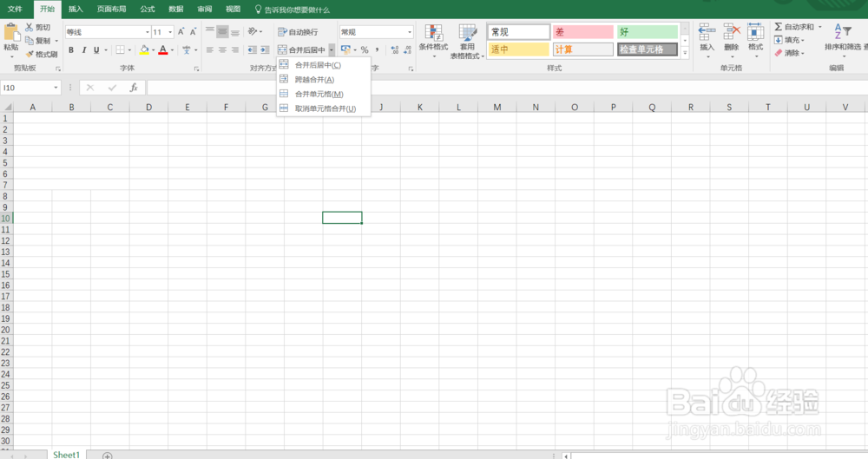
Task: Add a new sheet with plus button
Action: coord(108,456)
